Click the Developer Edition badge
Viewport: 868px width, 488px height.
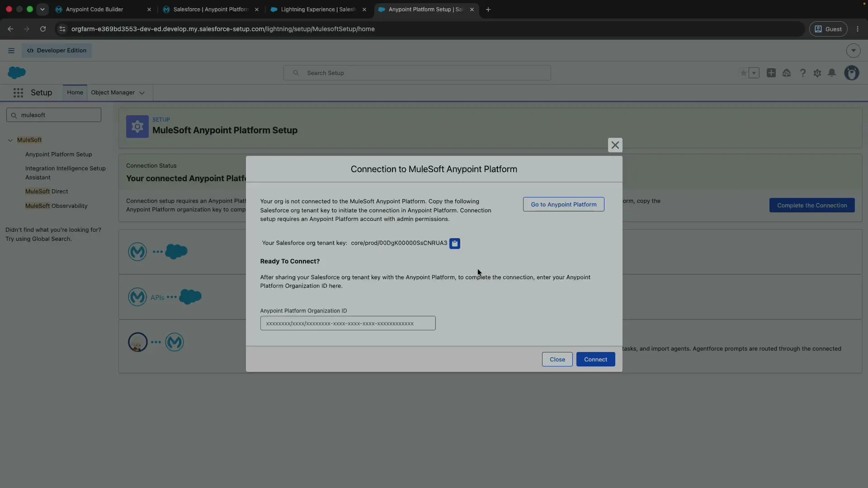pos(57,51)
